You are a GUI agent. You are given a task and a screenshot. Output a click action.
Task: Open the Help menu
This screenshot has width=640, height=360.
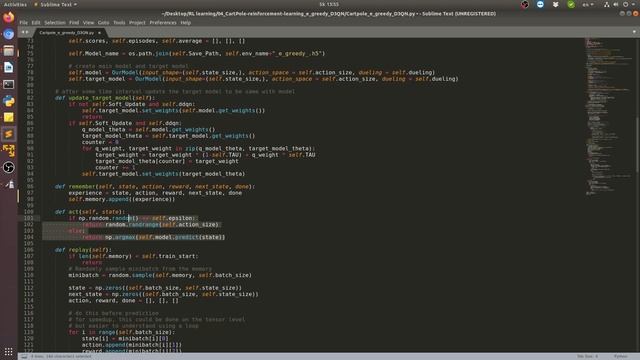click(x=186, y=23)
